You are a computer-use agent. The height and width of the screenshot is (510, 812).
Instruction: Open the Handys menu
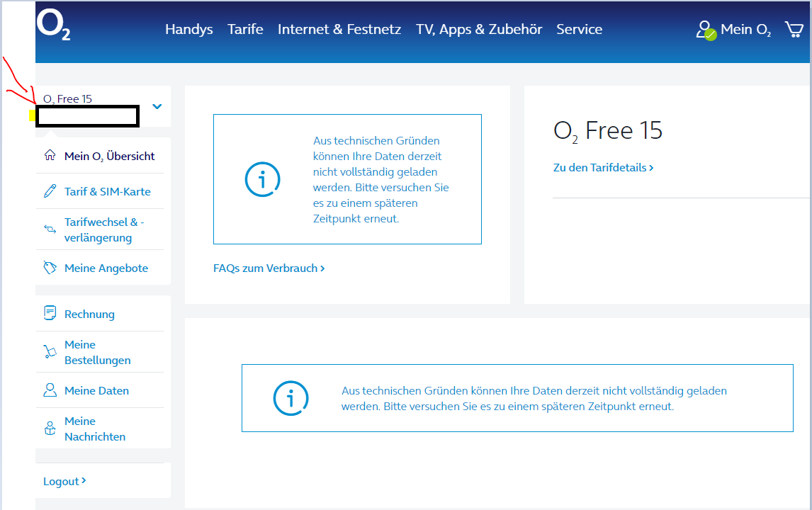[x=189, y=30]
